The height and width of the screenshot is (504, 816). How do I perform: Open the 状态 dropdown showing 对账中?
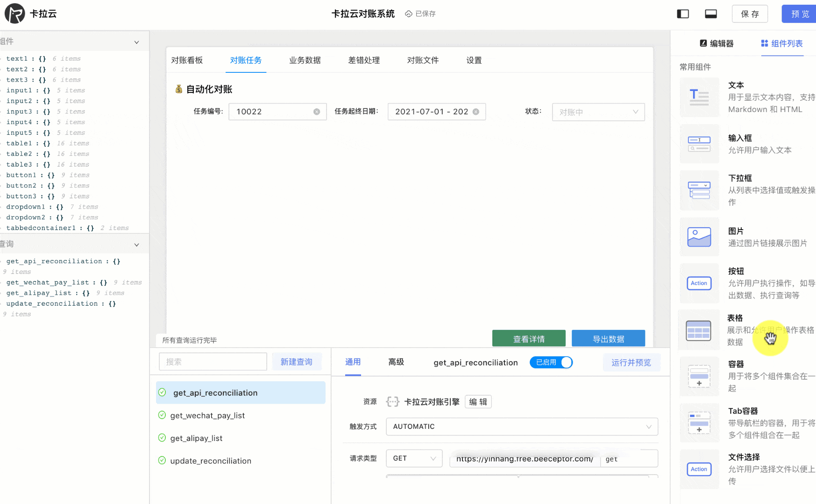coord(598,112)
